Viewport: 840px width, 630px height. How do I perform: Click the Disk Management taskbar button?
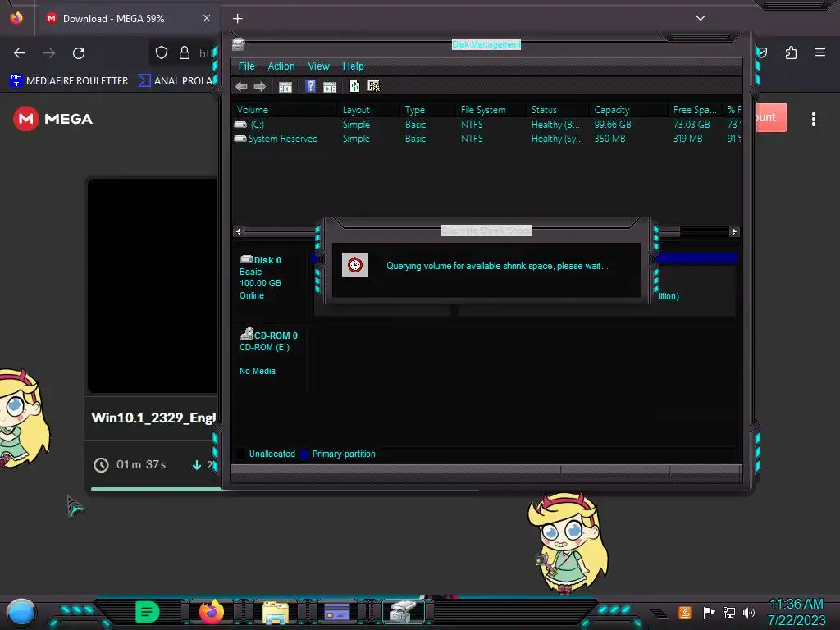[x=403, y=612]
